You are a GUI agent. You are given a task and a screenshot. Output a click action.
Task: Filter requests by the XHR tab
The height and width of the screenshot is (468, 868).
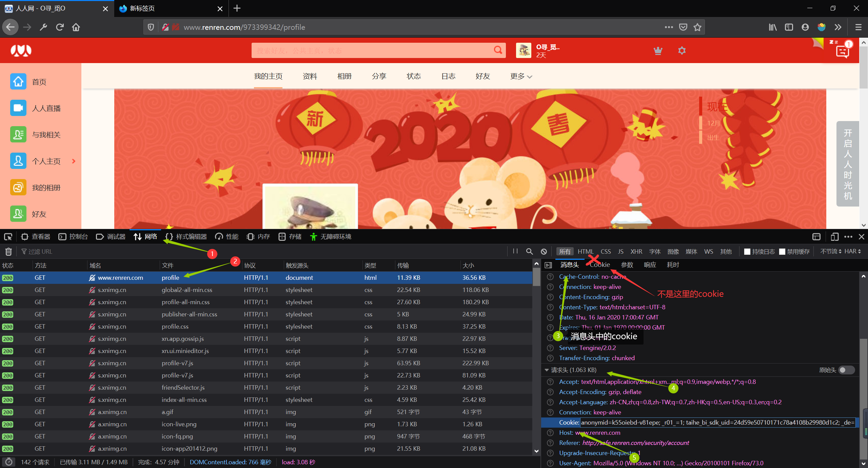click(636, 251)
